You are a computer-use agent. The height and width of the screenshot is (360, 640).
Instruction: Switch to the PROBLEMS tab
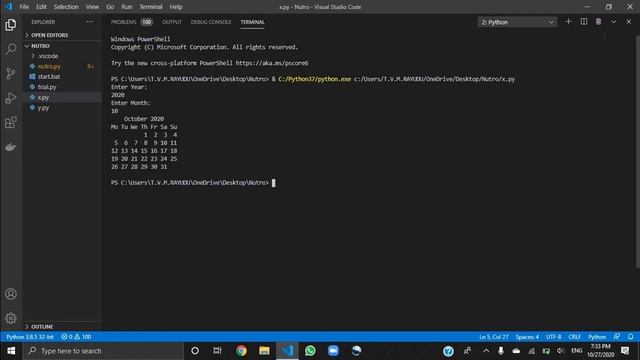pyautogui.click(x=123, y=22)
